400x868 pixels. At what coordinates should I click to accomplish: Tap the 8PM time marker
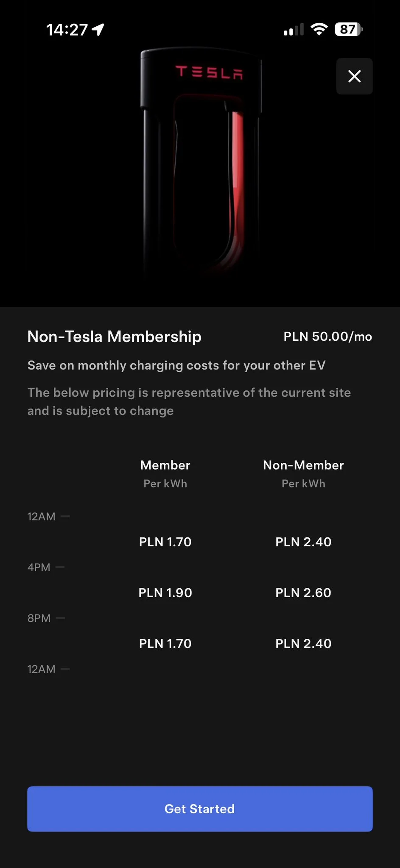[x=39, y=618]
